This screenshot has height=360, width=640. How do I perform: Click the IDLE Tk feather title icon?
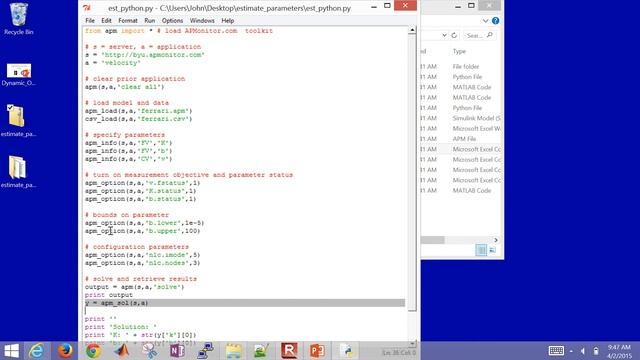pos(87,8)
